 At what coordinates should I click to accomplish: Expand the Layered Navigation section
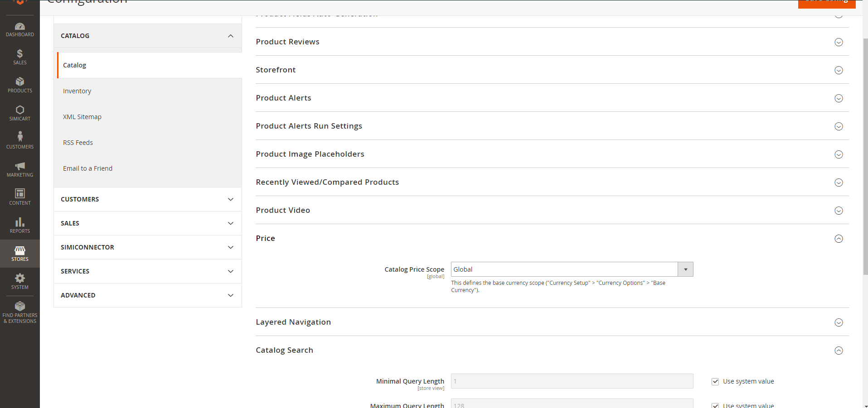tap(552, 322)
